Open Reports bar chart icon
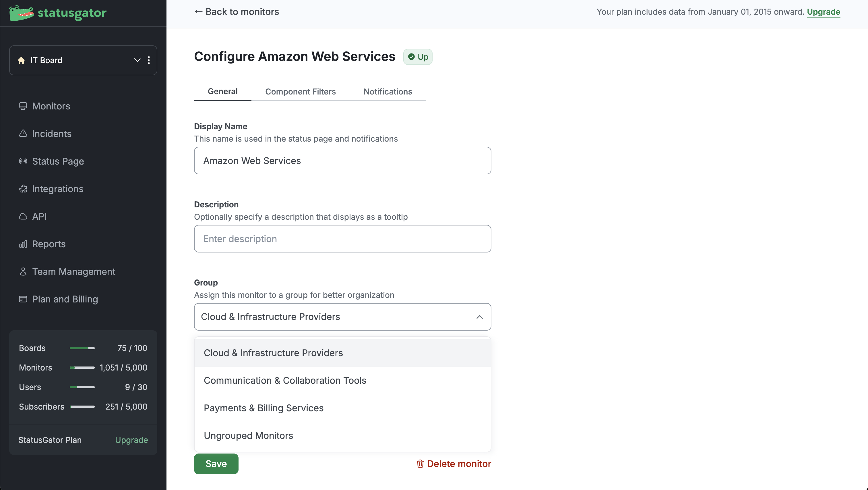 click(x=23, y=244)
